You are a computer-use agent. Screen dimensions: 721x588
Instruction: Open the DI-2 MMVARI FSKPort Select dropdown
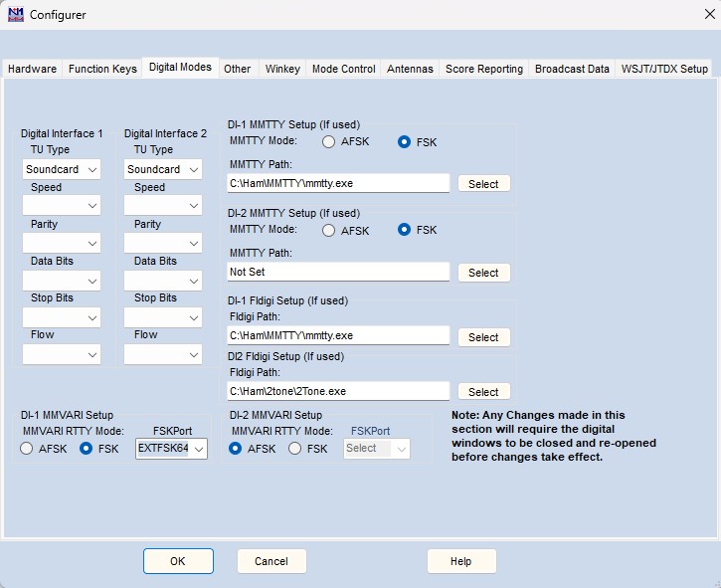[x=377, y=449]
